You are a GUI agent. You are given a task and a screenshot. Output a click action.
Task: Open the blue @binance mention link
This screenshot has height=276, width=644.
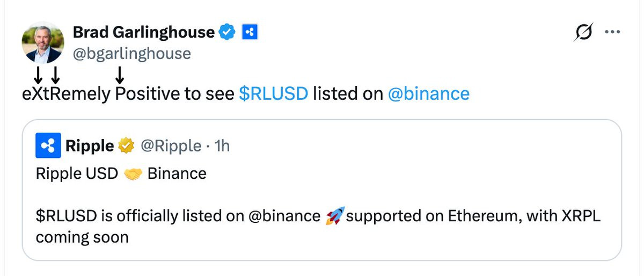click(428, 94)
